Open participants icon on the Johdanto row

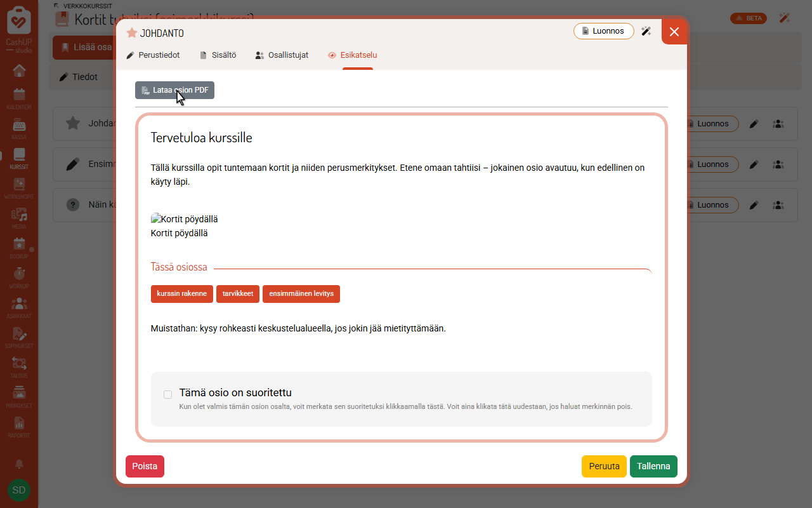click(x=778, y=124)
